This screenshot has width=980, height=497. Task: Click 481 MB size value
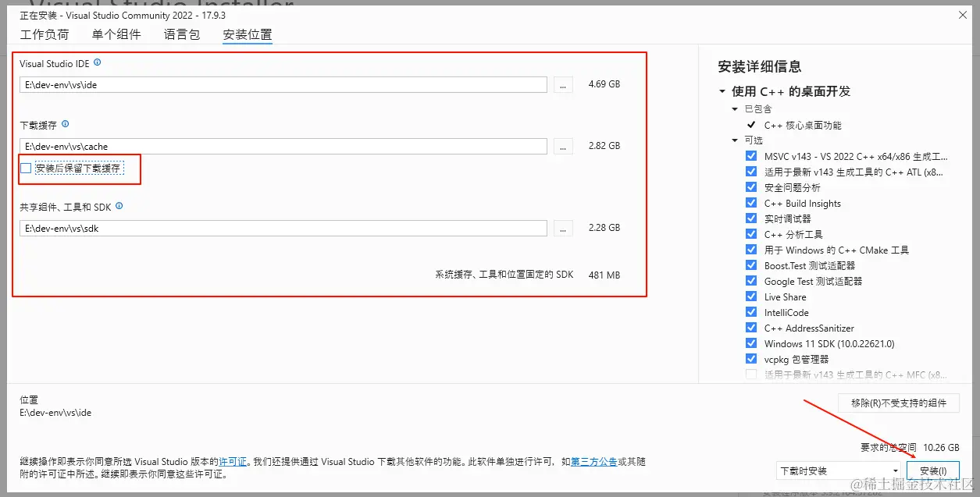tap(604, 275)
